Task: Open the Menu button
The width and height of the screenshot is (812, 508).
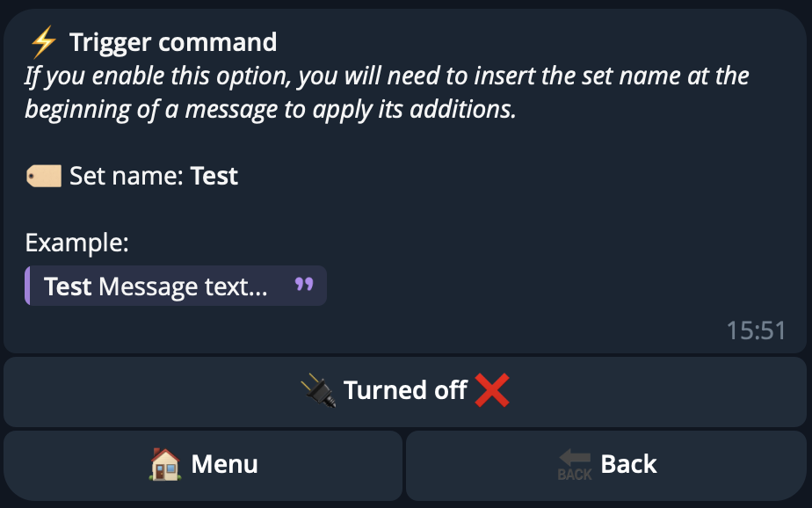Action: [x=203, y=464]
